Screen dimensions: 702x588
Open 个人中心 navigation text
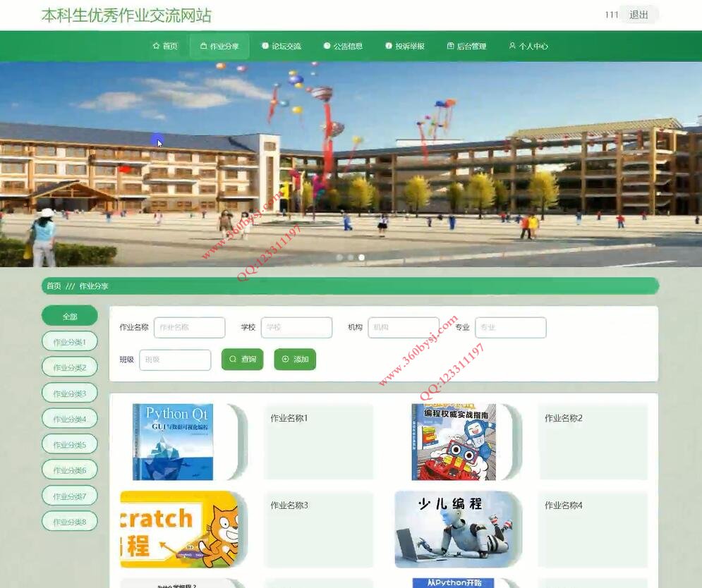[x=533, y=46]
